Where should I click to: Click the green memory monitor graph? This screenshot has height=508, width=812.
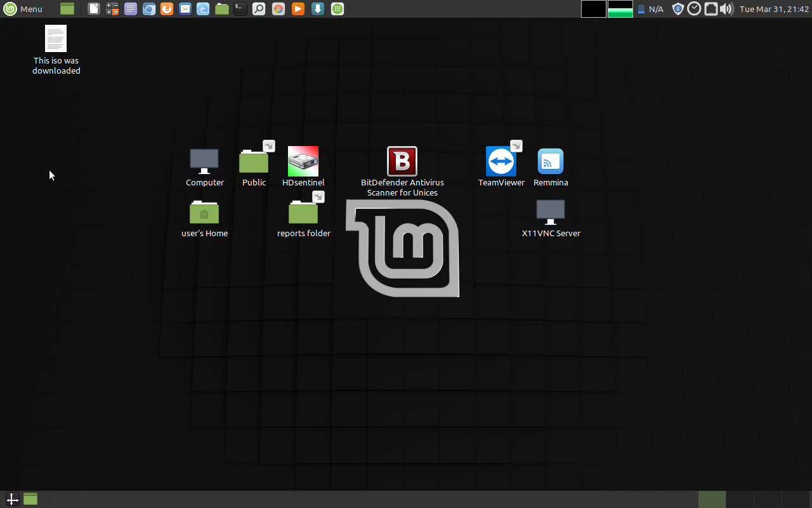(620, 9)
